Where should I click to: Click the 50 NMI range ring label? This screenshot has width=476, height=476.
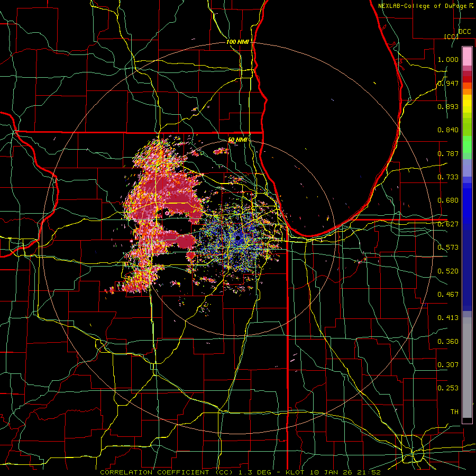click(x=237, y=140)
